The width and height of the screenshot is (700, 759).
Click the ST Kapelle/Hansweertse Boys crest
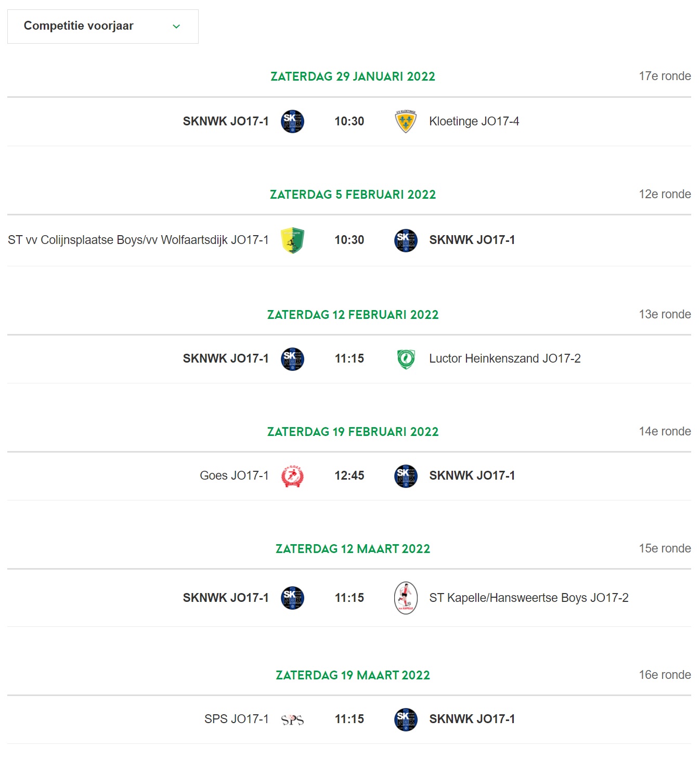[x=406, y=598]
